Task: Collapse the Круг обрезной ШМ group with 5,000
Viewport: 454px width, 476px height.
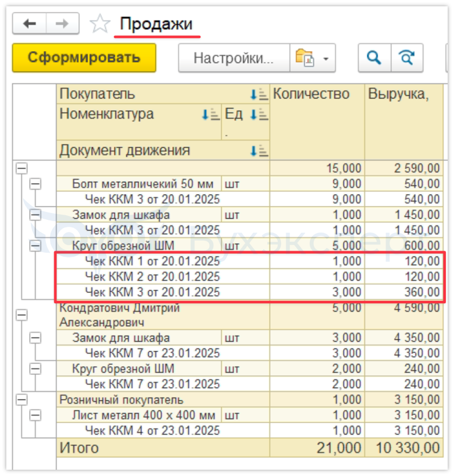Action: click(35, 246)
